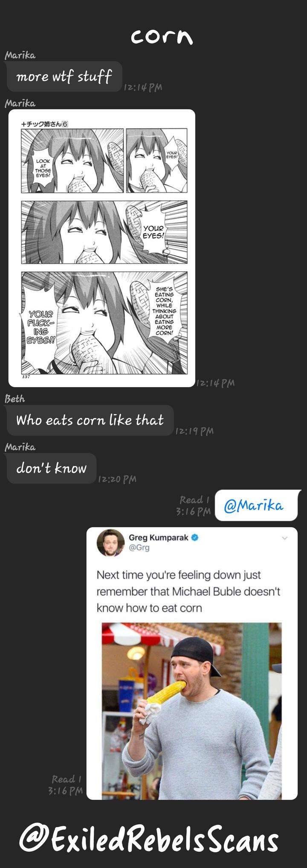Click the 12:19 PM timestamp
Viewport: 307px width, 868px height.
pyautogui.click(x=194, y=431)
